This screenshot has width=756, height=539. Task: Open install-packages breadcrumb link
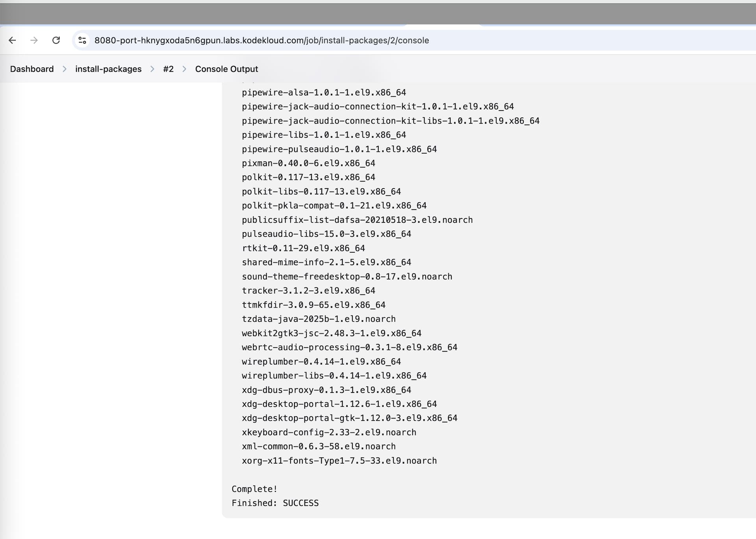[108, 69]
